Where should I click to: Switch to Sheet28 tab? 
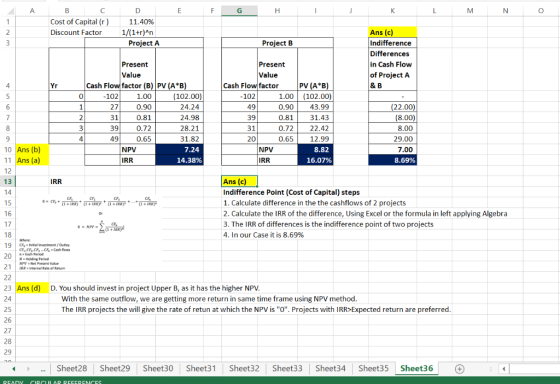[72, 368]
